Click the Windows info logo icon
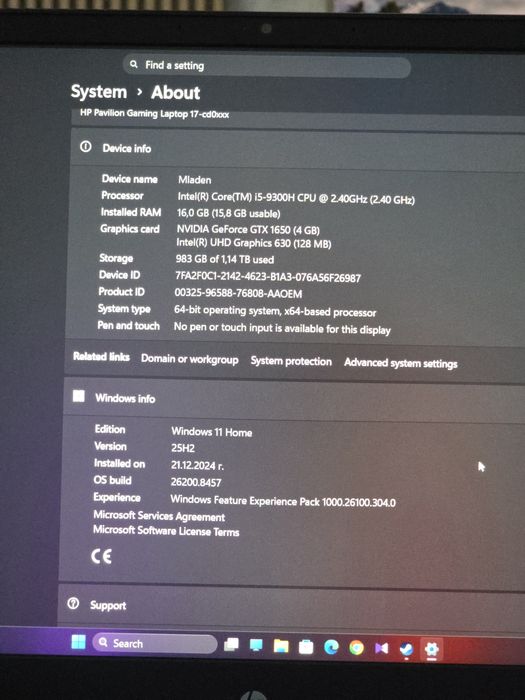The width and height of the screenshot is (525, 700). 79,396
